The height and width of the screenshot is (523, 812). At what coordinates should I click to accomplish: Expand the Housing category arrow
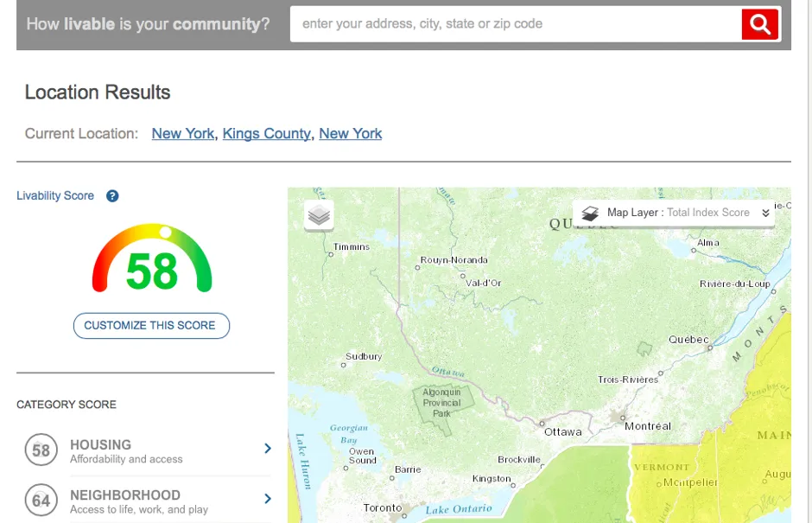[267, 448]
